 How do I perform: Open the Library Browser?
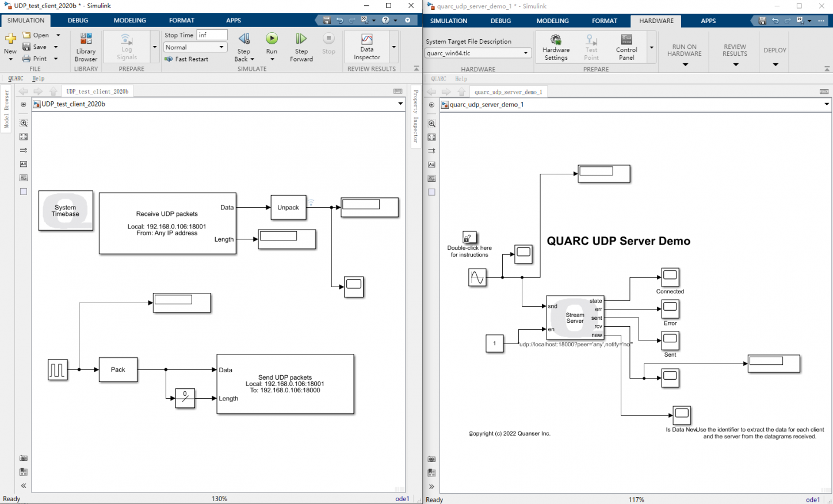[x=86, y=46]
